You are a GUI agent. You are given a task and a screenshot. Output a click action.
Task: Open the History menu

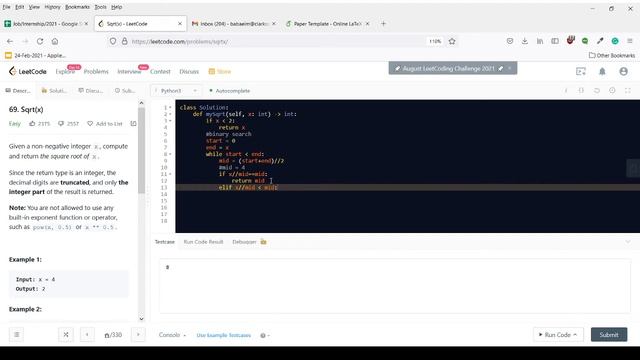52,7
